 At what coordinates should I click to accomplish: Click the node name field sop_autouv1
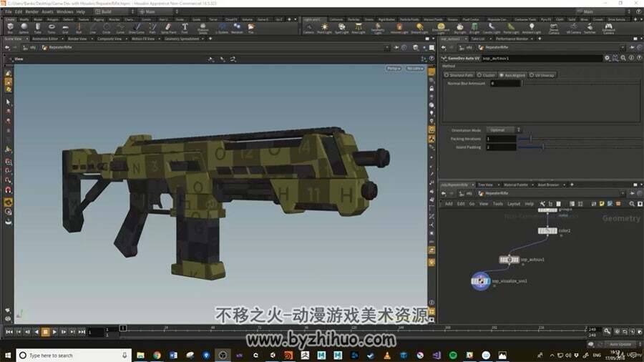(x=542, y=58)
